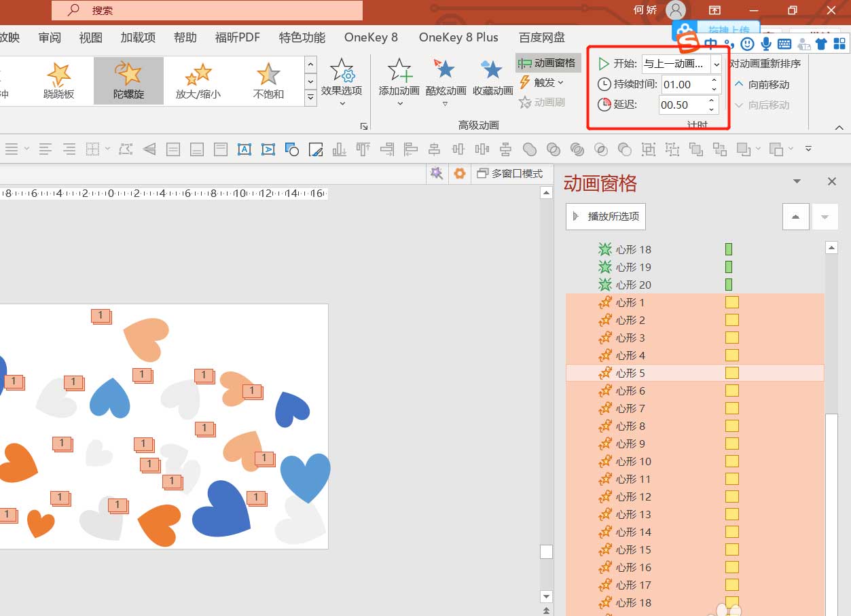Image resolution: width=851 pixels, height=616 pixels.
Task: Open the 视图 view ribbon tab
Action: (x=90, y=38)
